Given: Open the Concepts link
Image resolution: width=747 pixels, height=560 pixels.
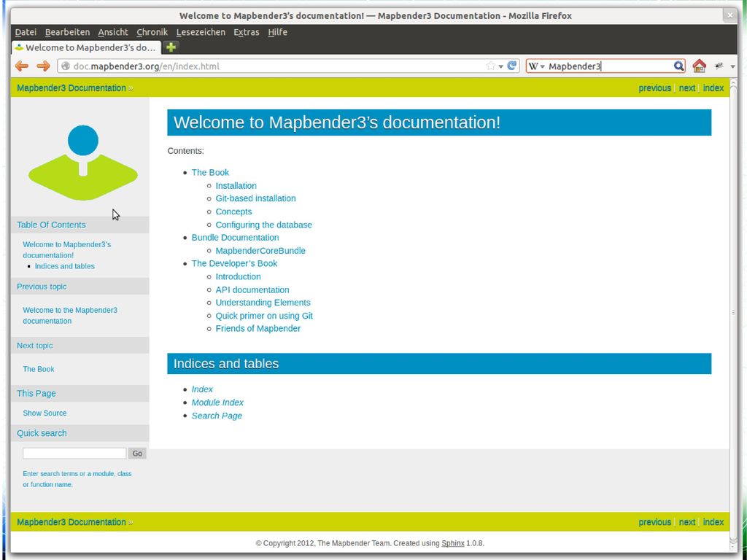Looking at the screenshot, I should [x=233, y=211].
